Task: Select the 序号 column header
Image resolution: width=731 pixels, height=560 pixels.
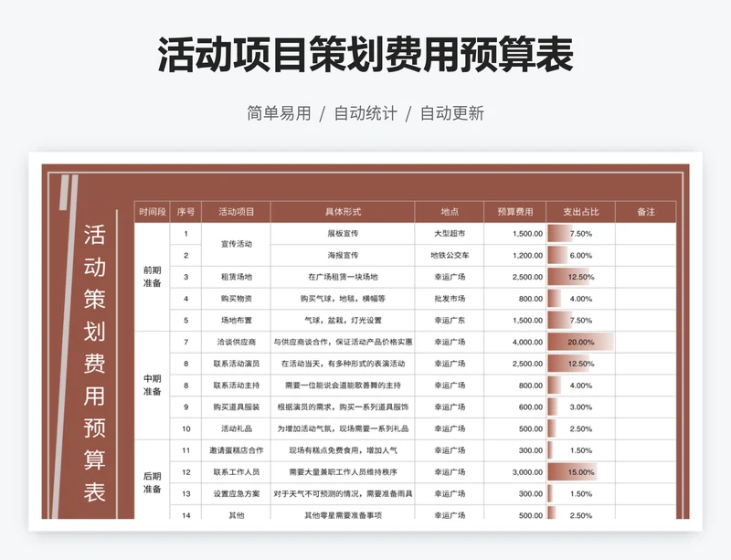Action: pos(185,212)
